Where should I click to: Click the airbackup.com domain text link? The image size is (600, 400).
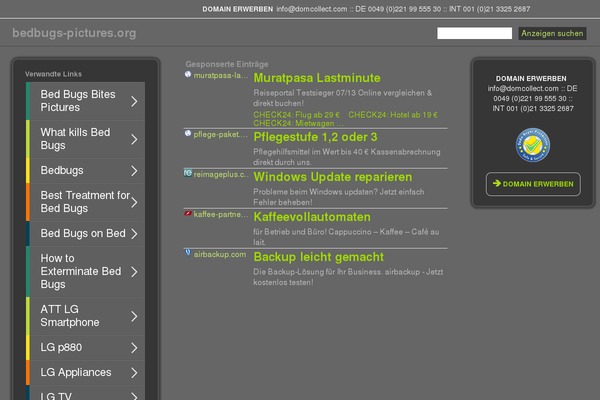(x=220, y=255)
